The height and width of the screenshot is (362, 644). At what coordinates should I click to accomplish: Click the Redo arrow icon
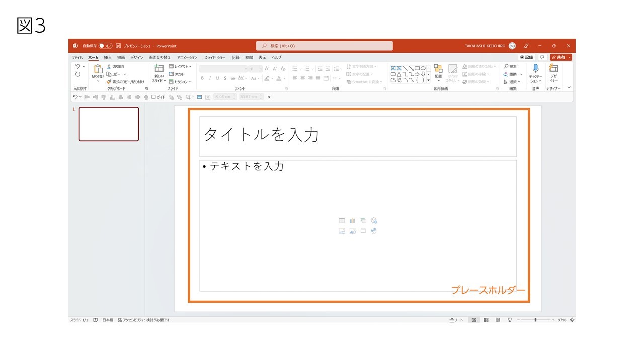tap(78, 74)
